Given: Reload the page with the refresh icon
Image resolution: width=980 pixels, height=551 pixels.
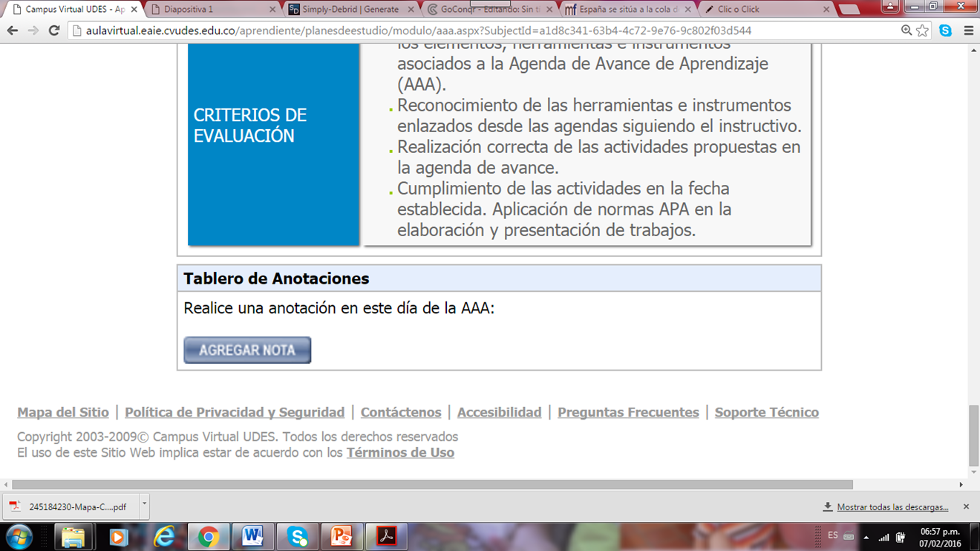Looking at the screenshot, I should (54, 30).
